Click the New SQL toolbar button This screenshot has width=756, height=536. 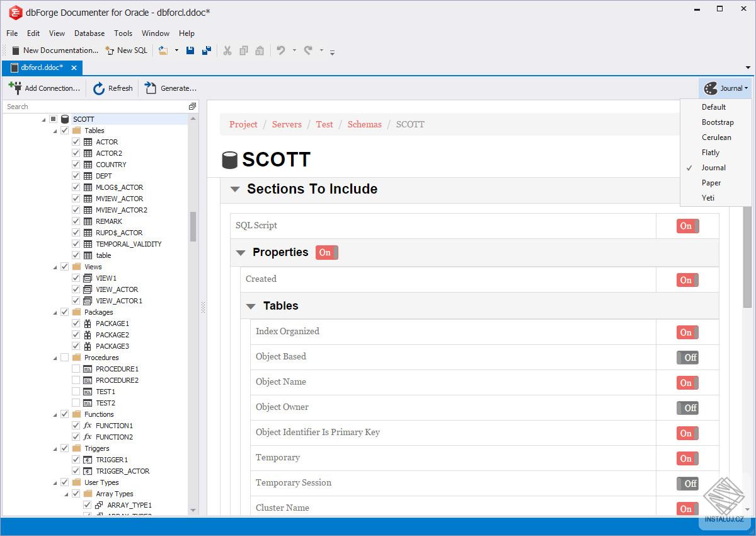tap(126, 50)
